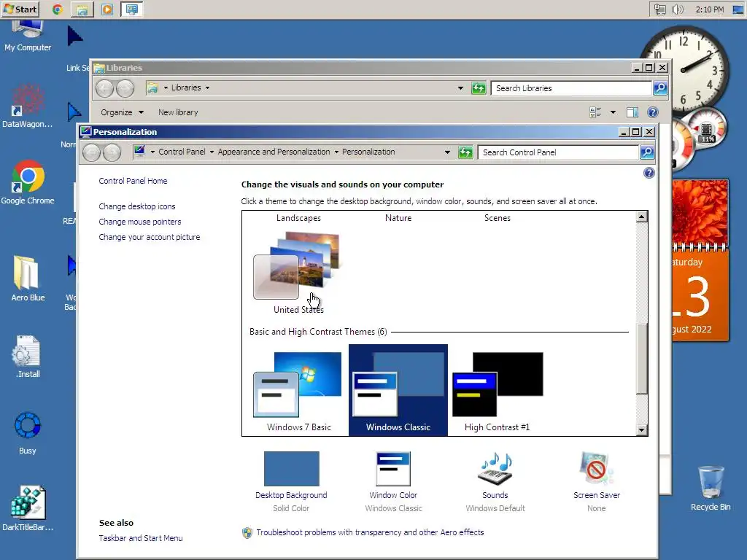Select the Recycle Bin icon
747x560 pixels.
tap(711, 488)
